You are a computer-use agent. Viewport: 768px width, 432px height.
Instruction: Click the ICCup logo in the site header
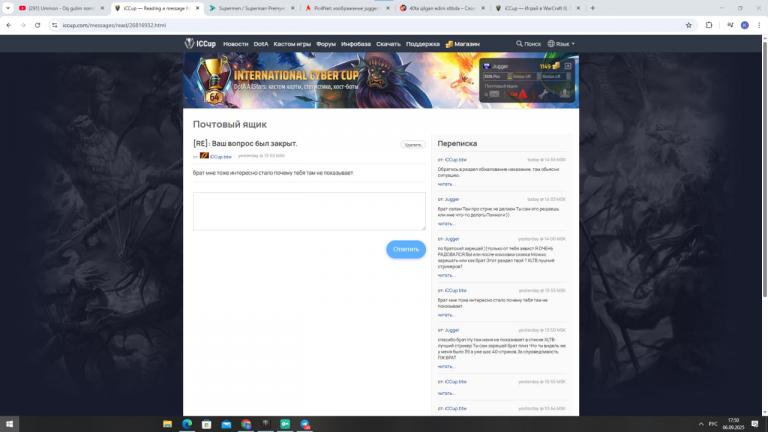coord(200,44)
